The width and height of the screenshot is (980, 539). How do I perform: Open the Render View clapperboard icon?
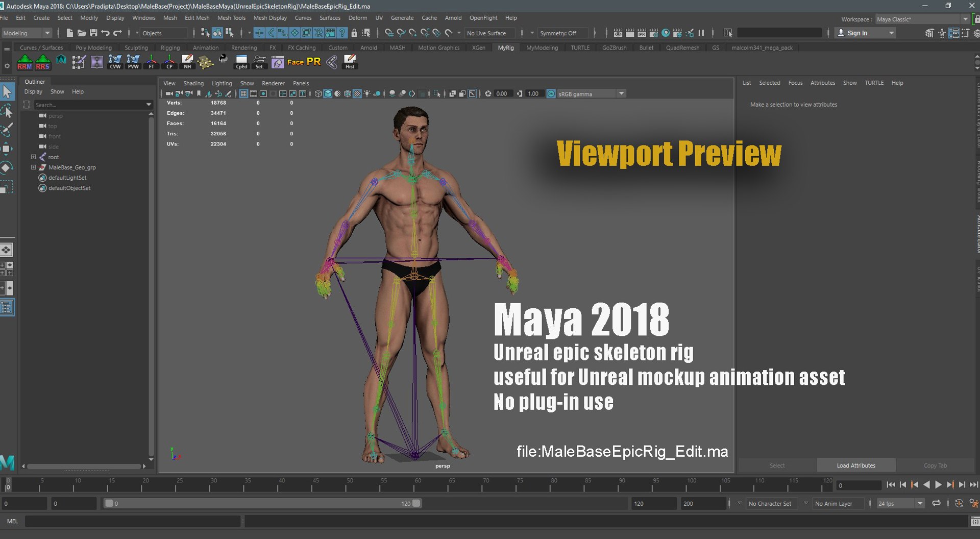[x=618, y=33]
